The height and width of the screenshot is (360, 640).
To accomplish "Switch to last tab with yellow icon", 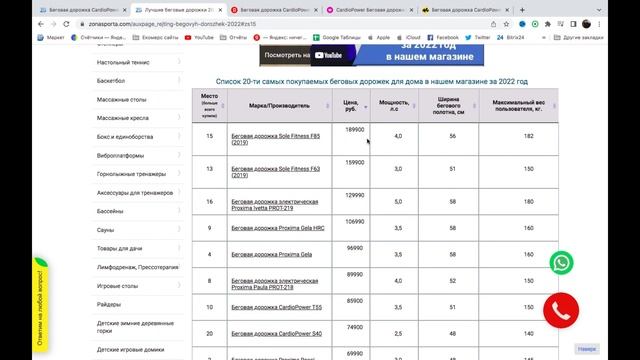I will tap(465, 10).
